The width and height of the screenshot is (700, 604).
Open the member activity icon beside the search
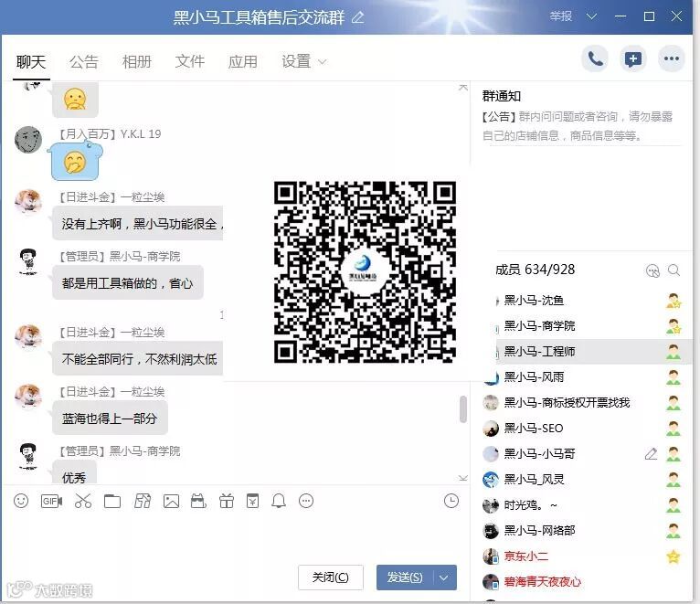(x=652, y=270)
